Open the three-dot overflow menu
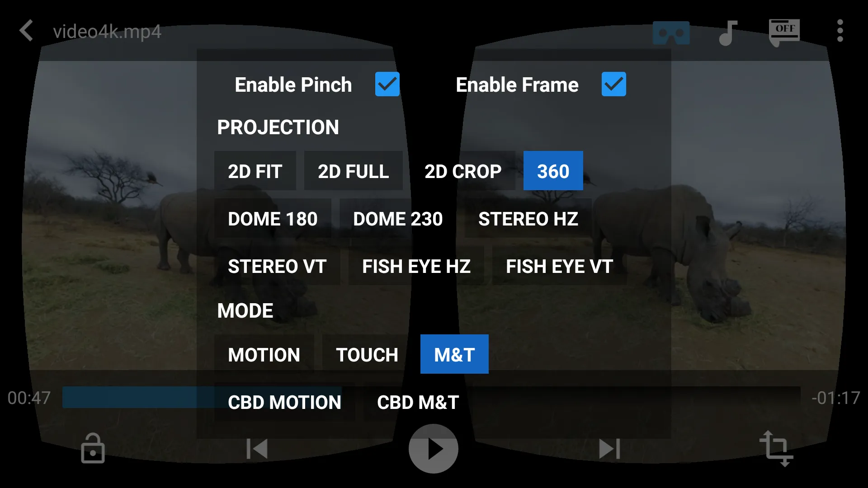Screen dimensions: 868x488 coord(841,31)
